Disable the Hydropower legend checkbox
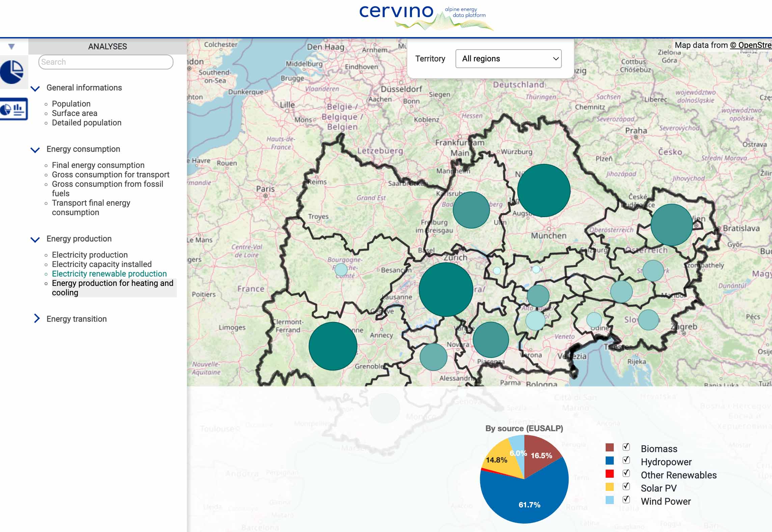 (x=626, y=460)
